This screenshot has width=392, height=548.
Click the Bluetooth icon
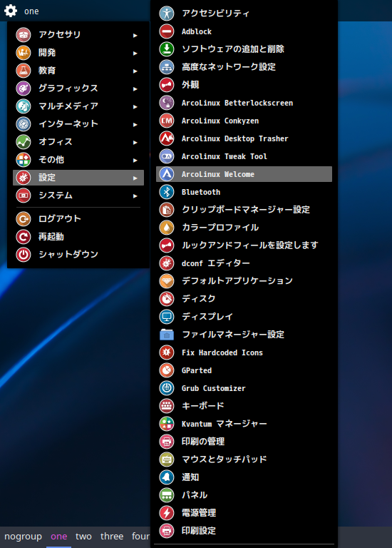[x=167, y=192]
